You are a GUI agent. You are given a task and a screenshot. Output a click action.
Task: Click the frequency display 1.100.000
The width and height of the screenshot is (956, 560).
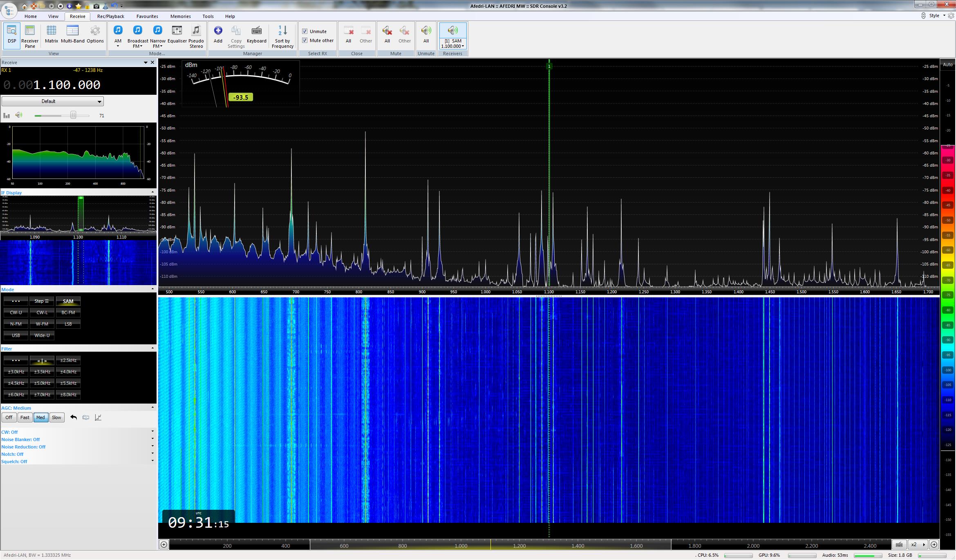[67, 85]
